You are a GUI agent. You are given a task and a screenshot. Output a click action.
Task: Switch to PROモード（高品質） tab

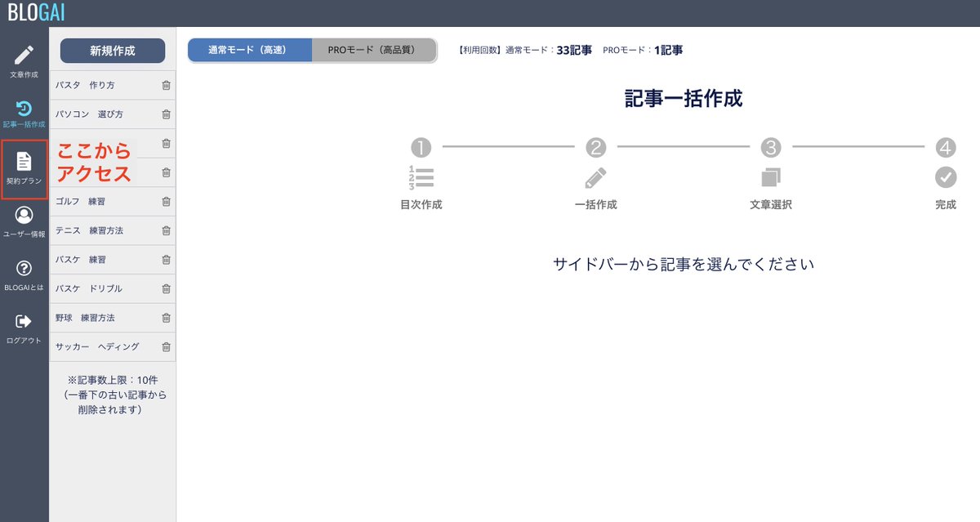(x=374, y=50)
